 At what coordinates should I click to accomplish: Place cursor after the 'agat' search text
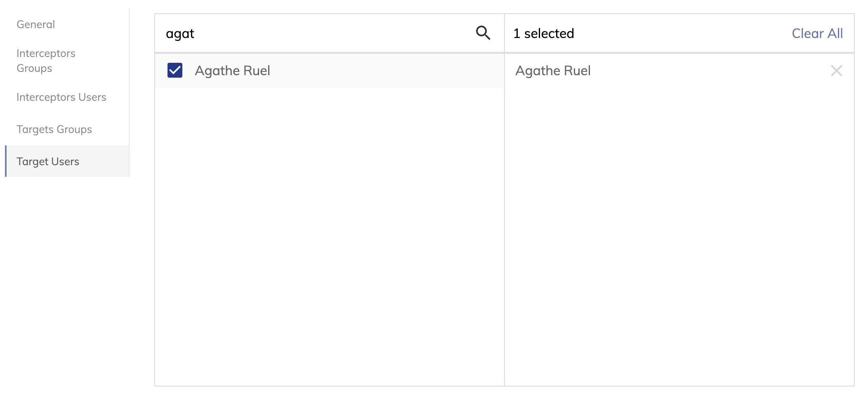tap(195, 33)
